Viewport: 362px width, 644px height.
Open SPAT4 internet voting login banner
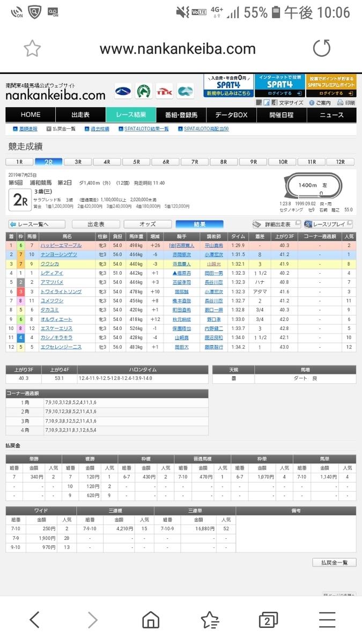point(279,86)
